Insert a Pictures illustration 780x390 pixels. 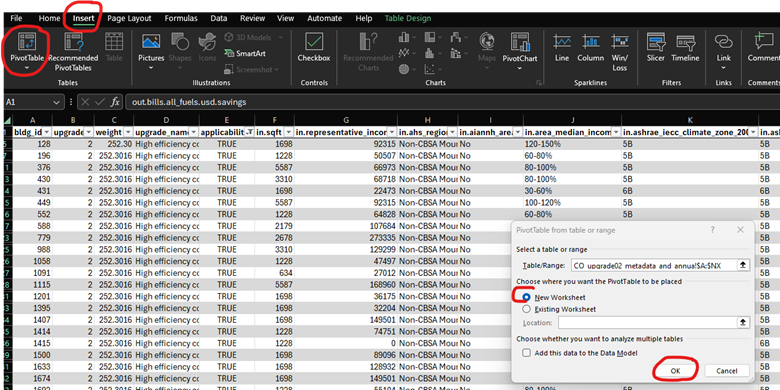tap(151, 52)
